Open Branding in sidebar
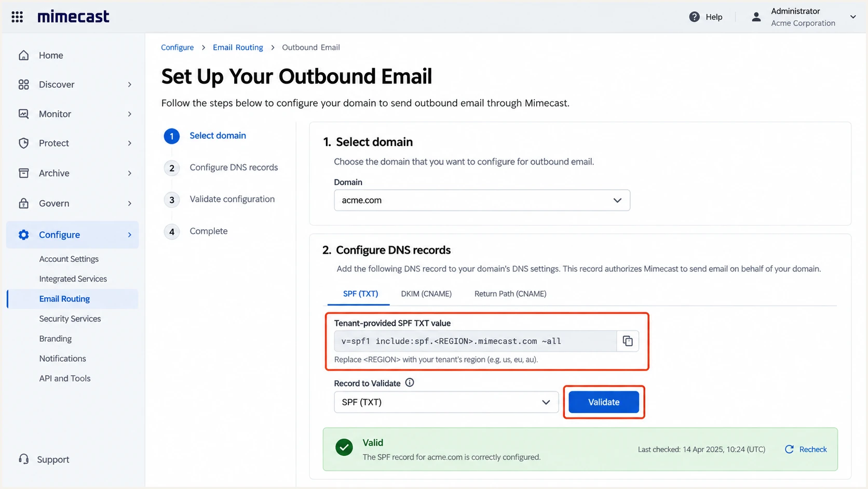Image resolution: width=868 pixels, height=489 pixels. [56, 338]
